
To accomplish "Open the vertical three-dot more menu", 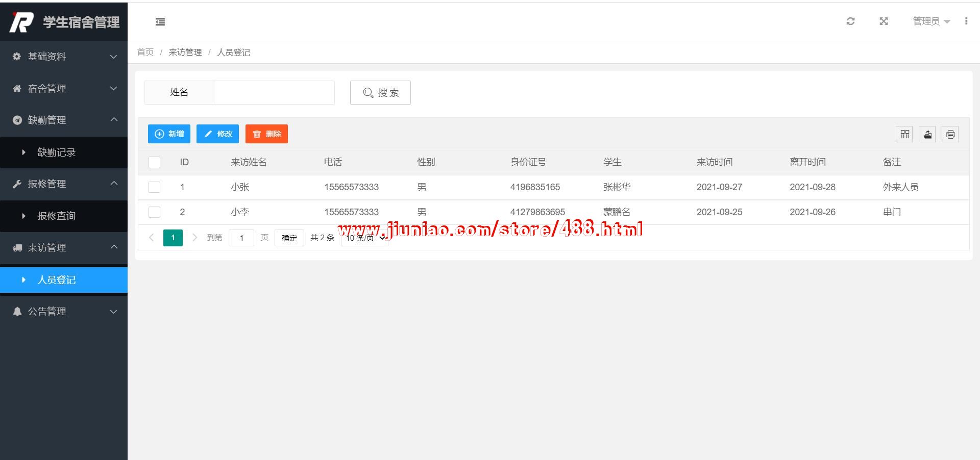I will tap(966, 21).
